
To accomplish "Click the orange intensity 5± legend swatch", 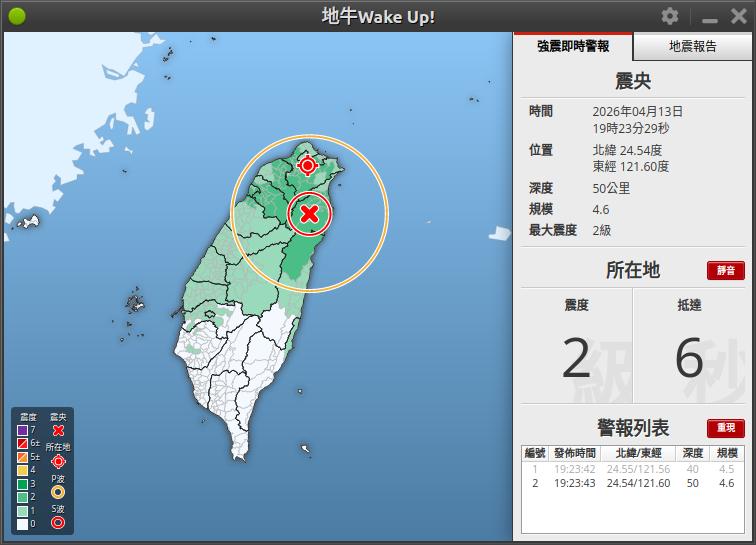I will coord(22,457).
